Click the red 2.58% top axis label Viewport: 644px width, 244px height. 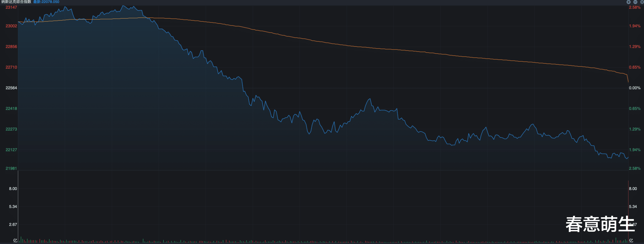[x=635, y=7]
